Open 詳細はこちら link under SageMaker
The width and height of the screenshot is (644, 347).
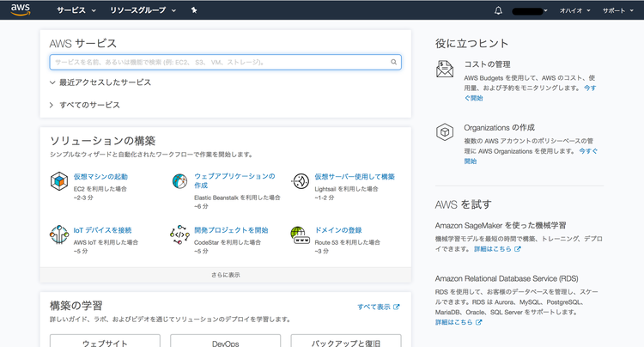(x=493, y=249)
